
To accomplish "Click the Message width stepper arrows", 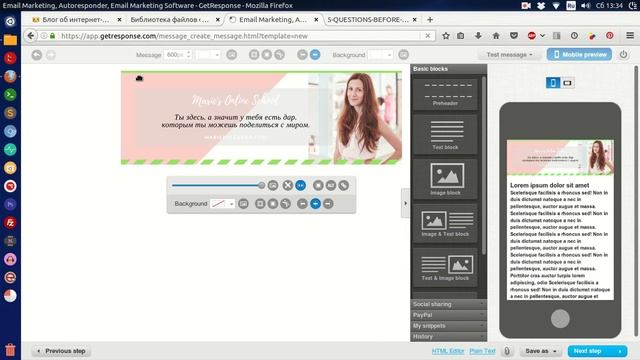I will point(188,55).
